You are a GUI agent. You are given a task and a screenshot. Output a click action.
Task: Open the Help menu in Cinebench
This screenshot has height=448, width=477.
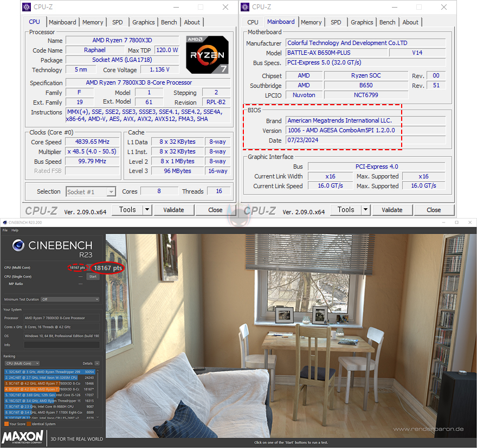tap(15, 231)
